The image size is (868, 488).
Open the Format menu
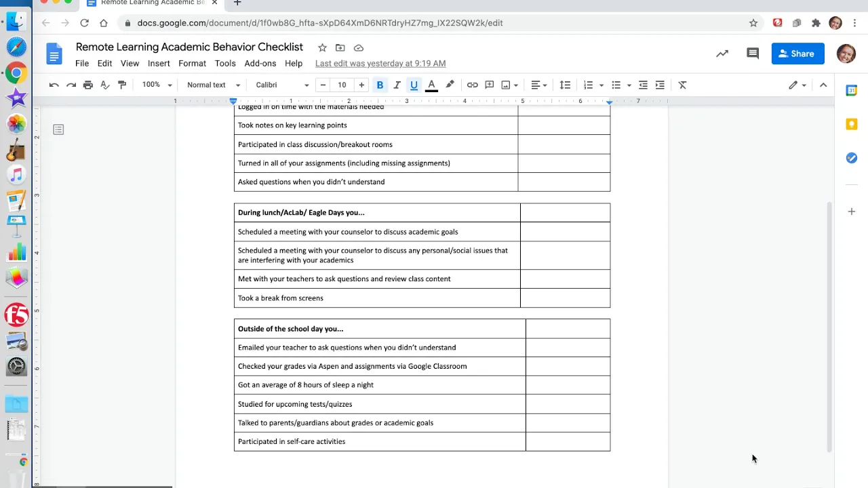[192, 63]
